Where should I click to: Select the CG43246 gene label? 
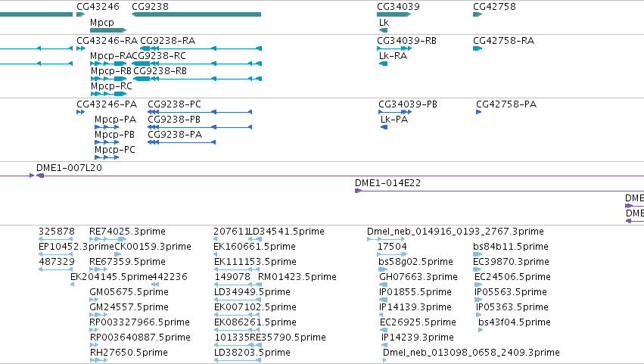coord(98,7)
